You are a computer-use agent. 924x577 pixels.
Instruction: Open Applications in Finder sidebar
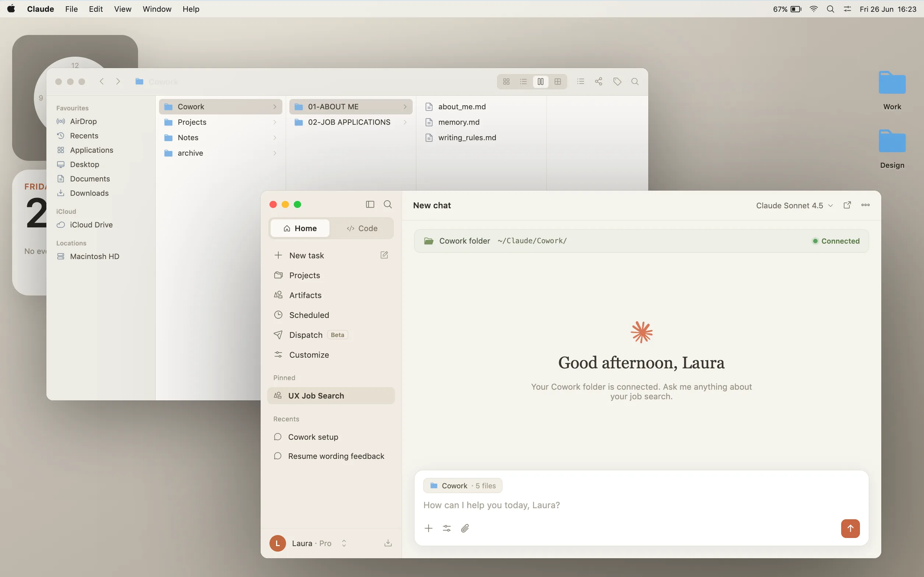(101, 150)
